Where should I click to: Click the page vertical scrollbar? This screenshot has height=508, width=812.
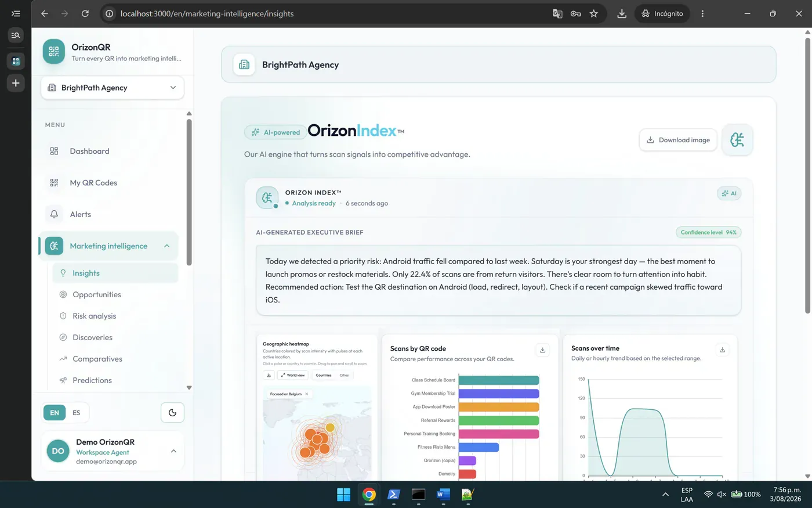(x=807, y=174)
